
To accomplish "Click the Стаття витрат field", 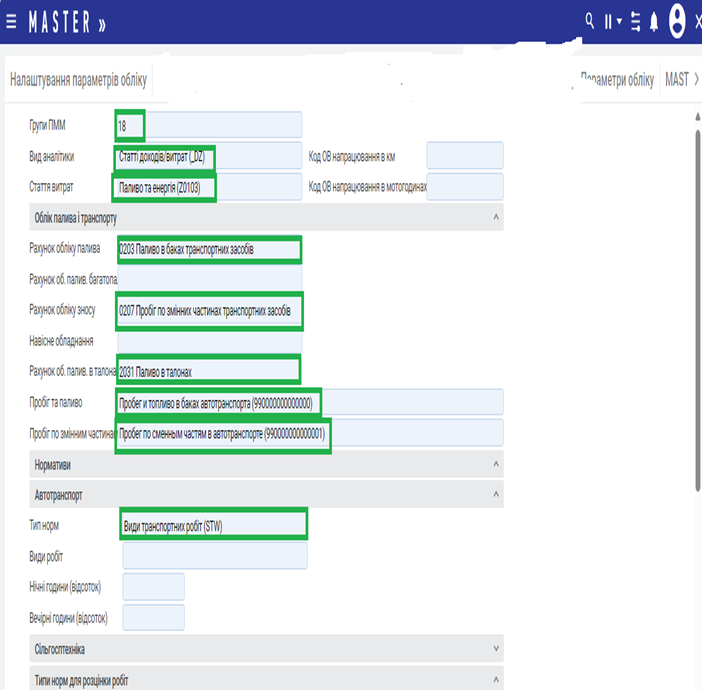I will tap(208, 187).
